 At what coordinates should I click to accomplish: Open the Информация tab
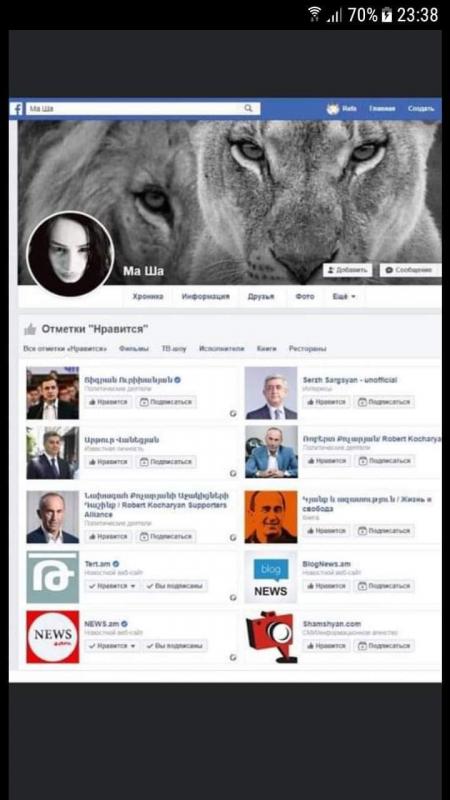[206, 296]
